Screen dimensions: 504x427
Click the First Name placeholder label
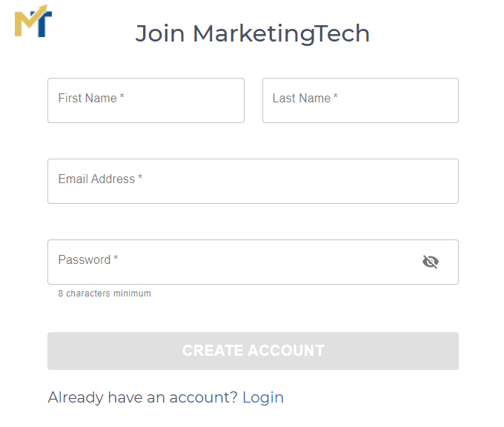coord(87,98)
